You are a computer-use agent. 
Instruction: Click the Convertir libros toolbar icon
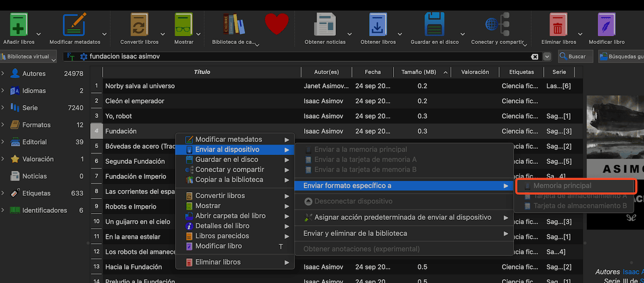[x=139, y=25]
